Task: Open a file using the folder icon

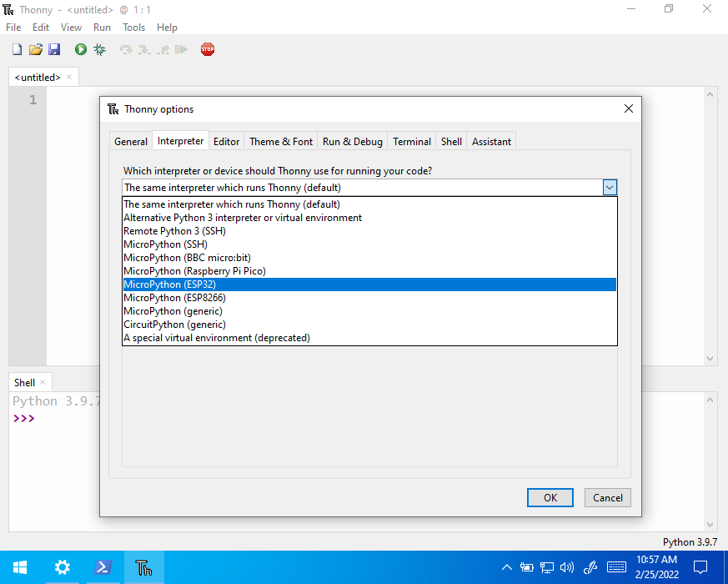Action: pos(36,49)
